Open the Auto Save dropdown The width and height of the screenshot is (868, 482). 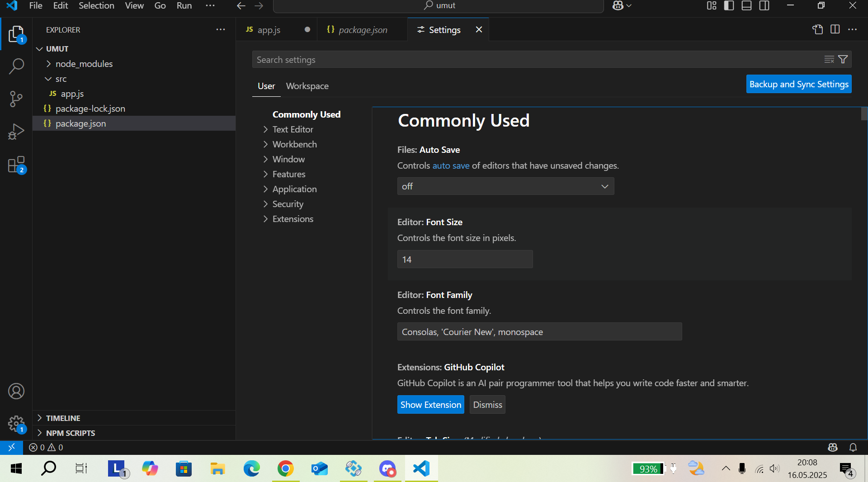pos(505,186)
